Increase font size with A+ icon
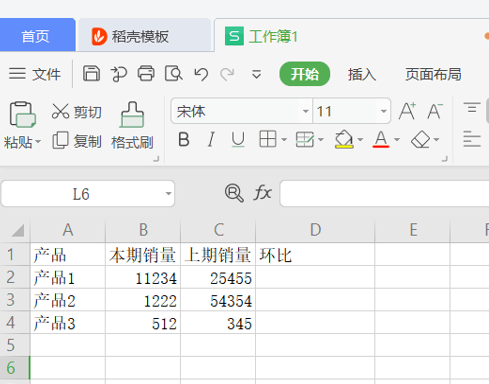489x384 pixels. [x=407, y=111]
